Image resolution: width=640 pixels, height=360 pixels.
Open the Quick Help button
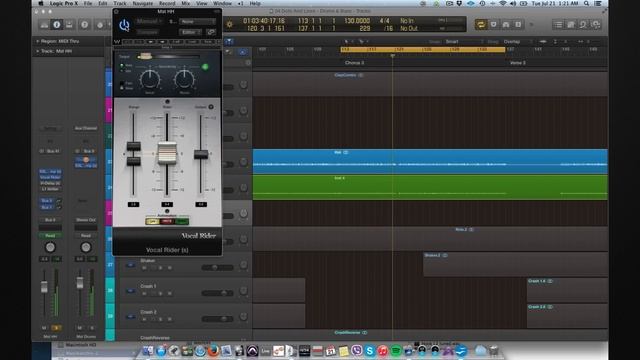coord(84,24)
